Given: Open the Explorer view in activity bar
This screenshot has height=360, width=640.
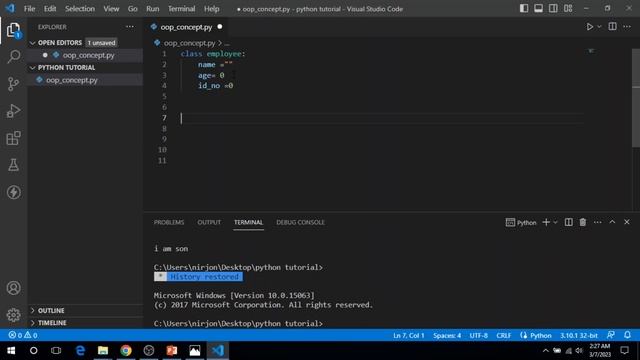Looking at the screenshot, I should coord(13,30).
